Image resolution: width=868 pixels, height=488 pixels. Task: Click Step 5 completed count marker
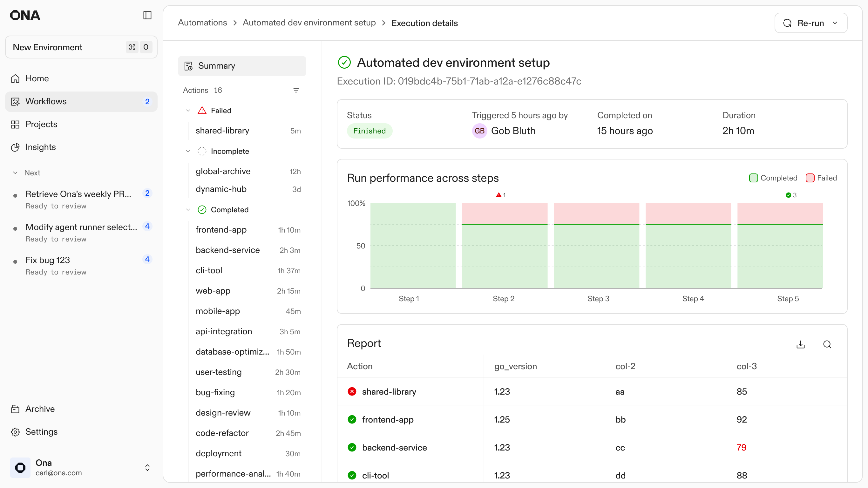791,195
